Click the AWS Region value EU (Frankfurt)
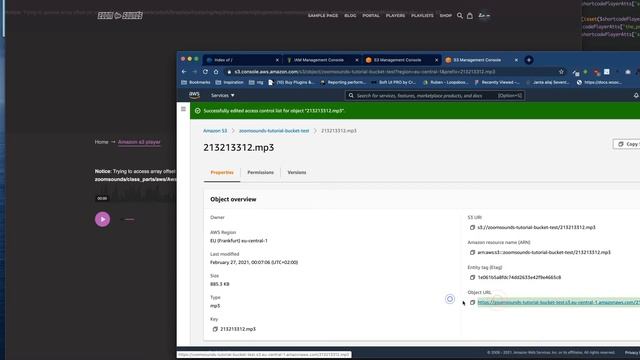 [x=239, y=241]
